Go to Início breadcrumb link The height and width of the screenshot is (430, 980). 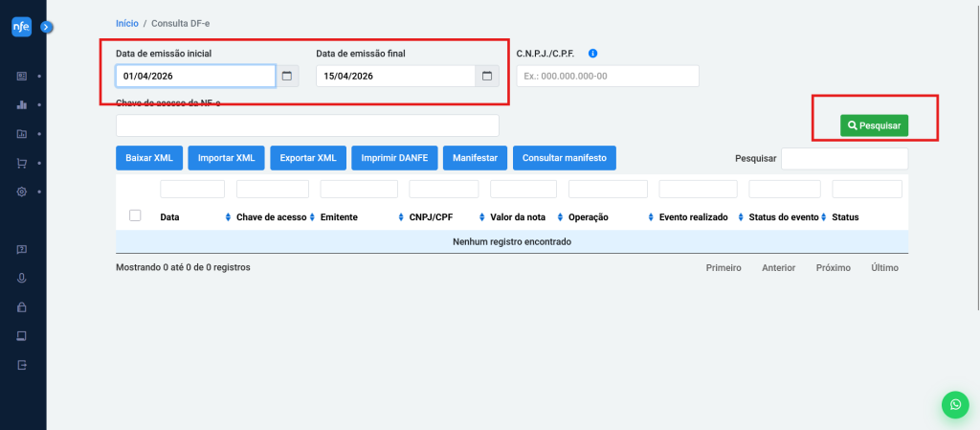[x=126, y=21]
